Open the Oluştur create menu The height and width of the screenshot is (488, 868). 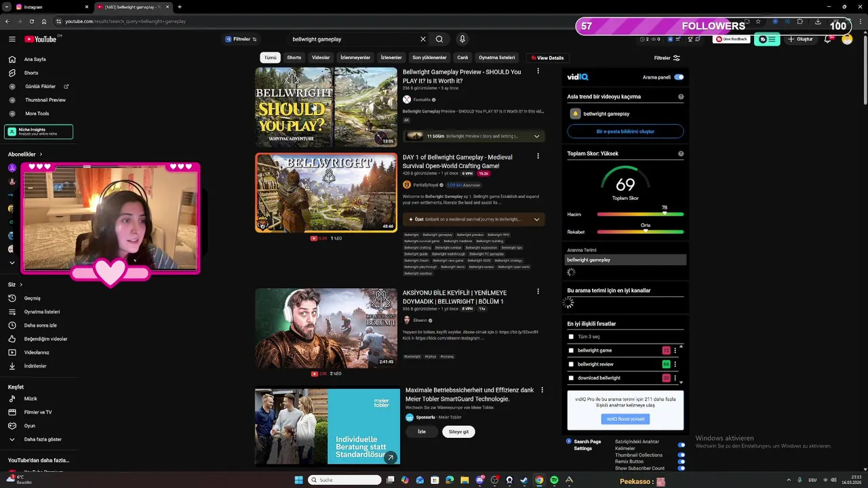[800, 39]
